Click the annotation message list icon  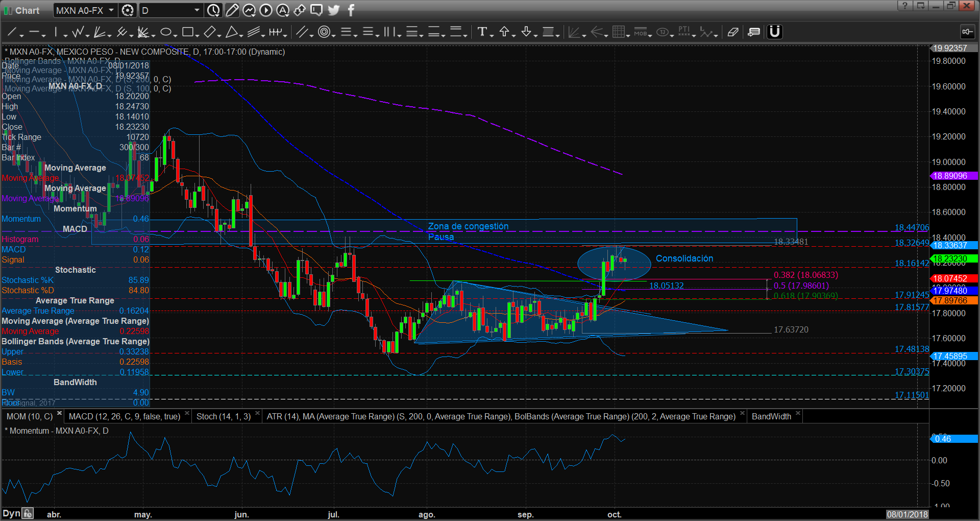click(754, 32)
